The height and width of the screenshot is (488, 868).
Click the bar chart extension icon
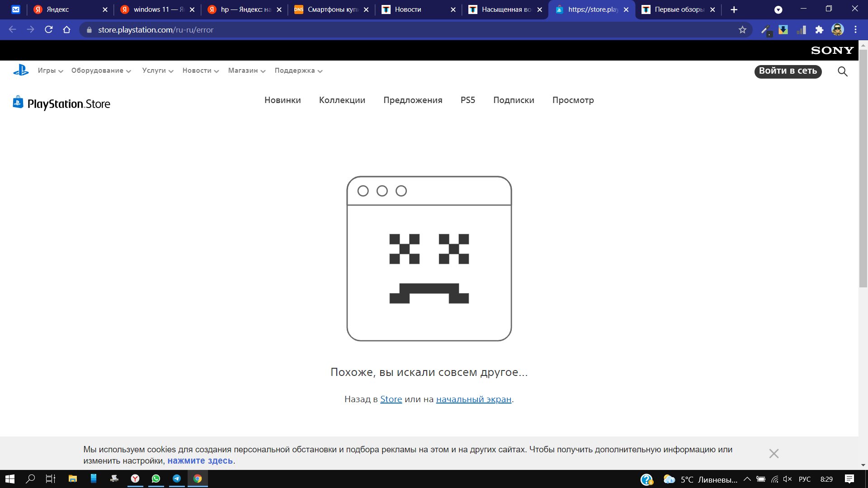click(x=801, y=30)
